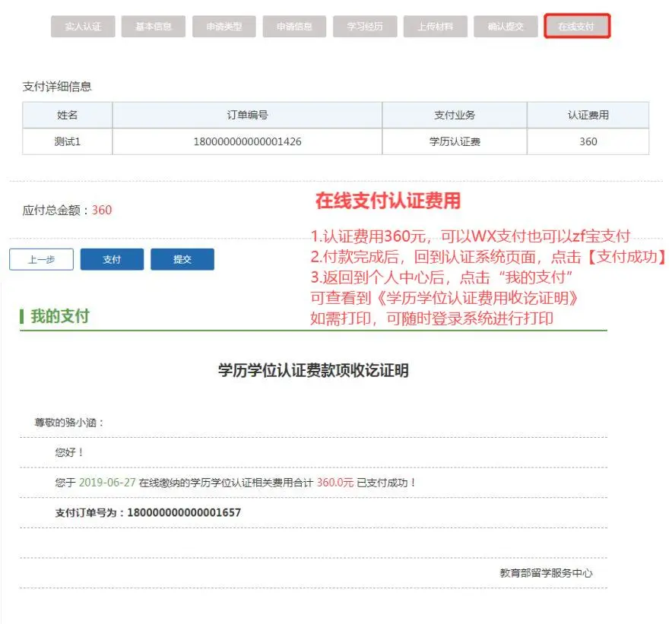Image resolution: width=672 pixels, height=624 pixels.
Task: Select the 确认提交 step tab
Action: (x=506, y=27)
